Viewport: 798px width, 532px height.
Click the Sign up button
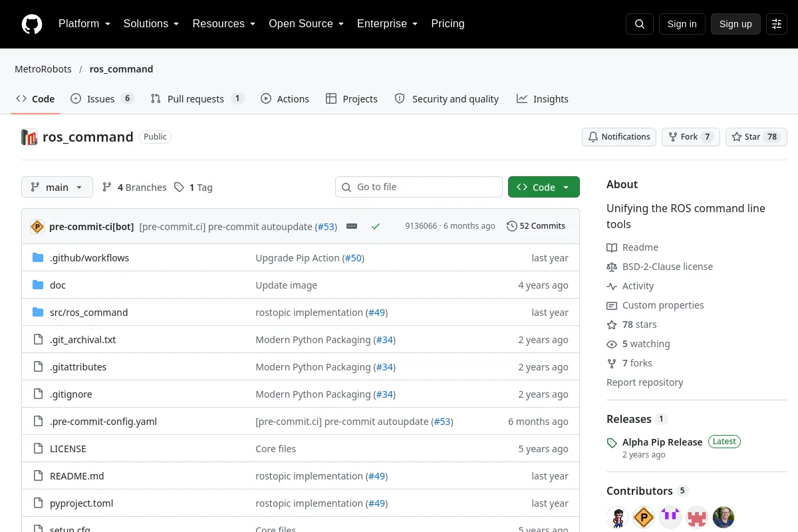[735, 24]
